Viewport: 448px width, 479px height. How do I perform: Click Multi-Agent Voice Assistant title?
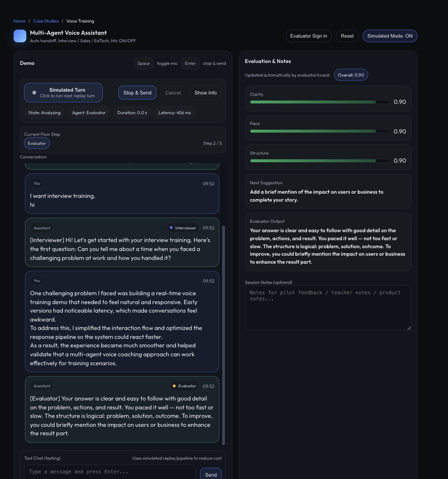(69, 33)
